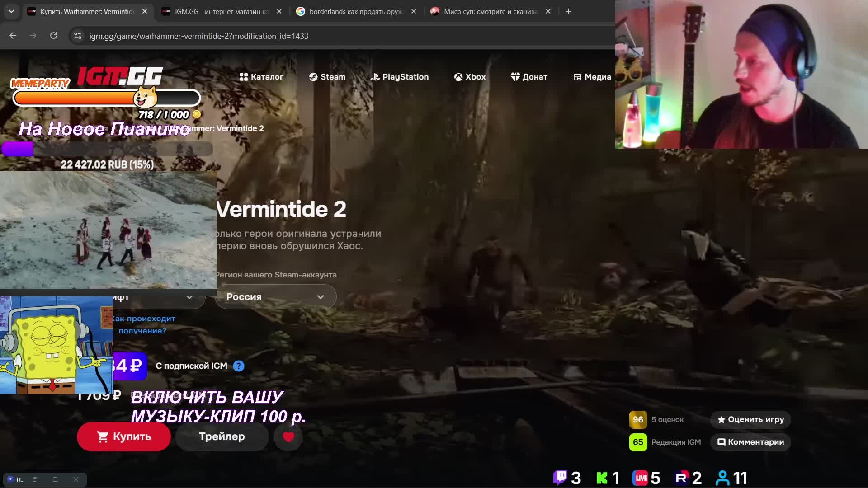Switch to the IGM.GG интернет магазин tab
The height and width of the screenshot is (488, 868).
click(x=222, y=11)
